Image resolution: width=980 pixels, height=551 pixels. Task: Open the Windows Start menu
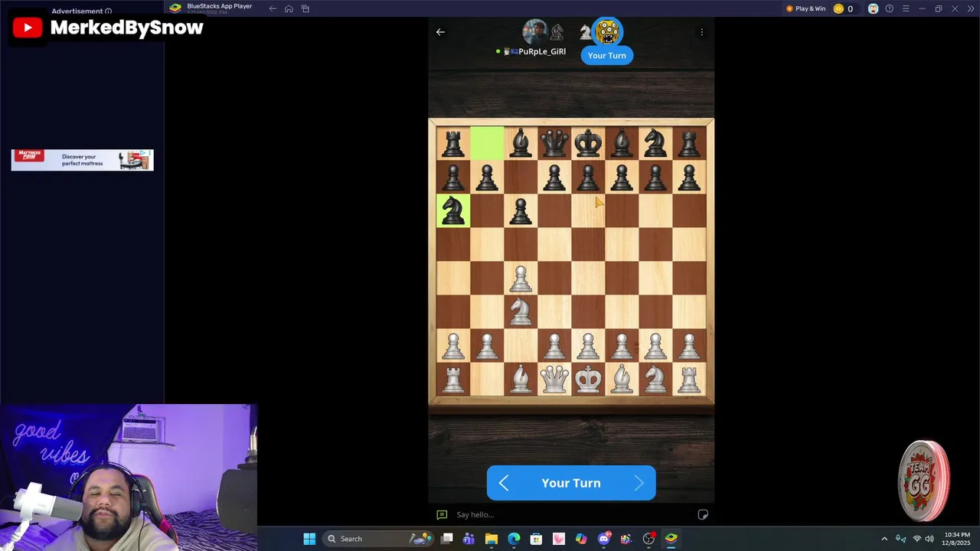(309, 539)
